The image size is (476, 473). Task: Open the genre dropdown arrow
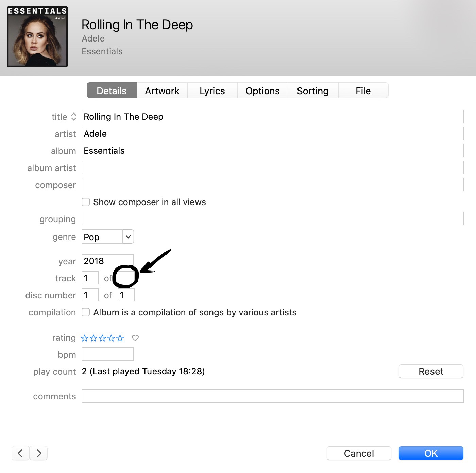(x=128, y=237)
